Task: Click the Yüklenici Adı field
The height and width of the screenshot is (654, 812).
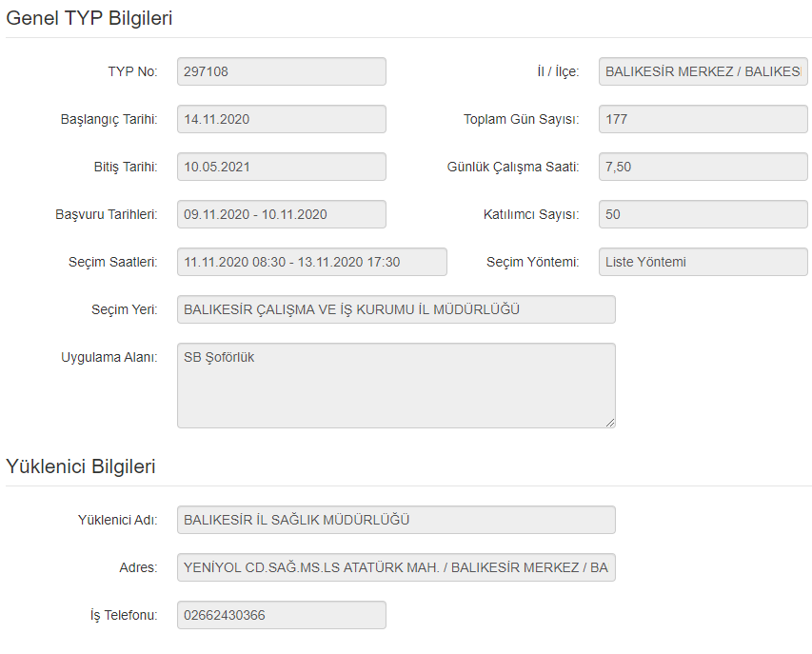Action: pos(396,520)
